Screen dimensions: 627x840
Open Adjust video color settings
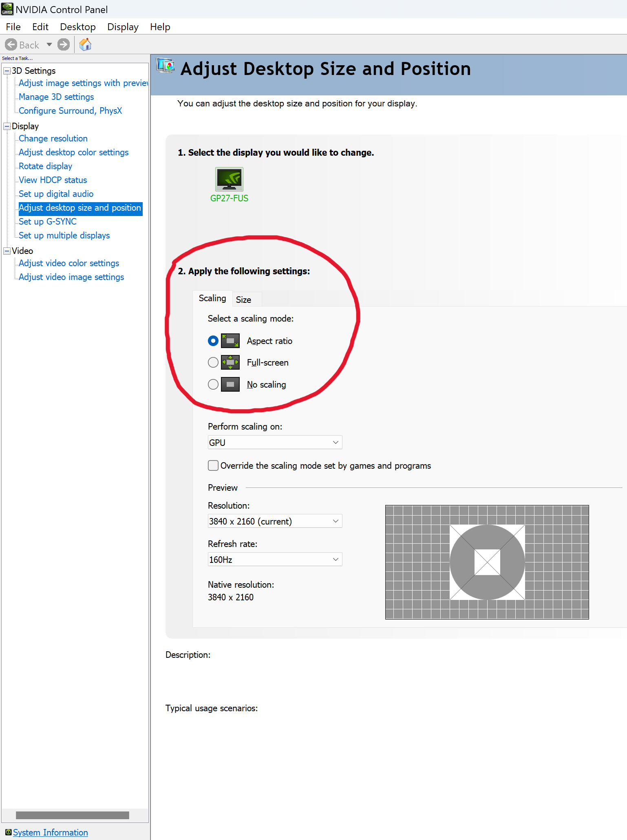pyautogui.click(x=69, y=263)
